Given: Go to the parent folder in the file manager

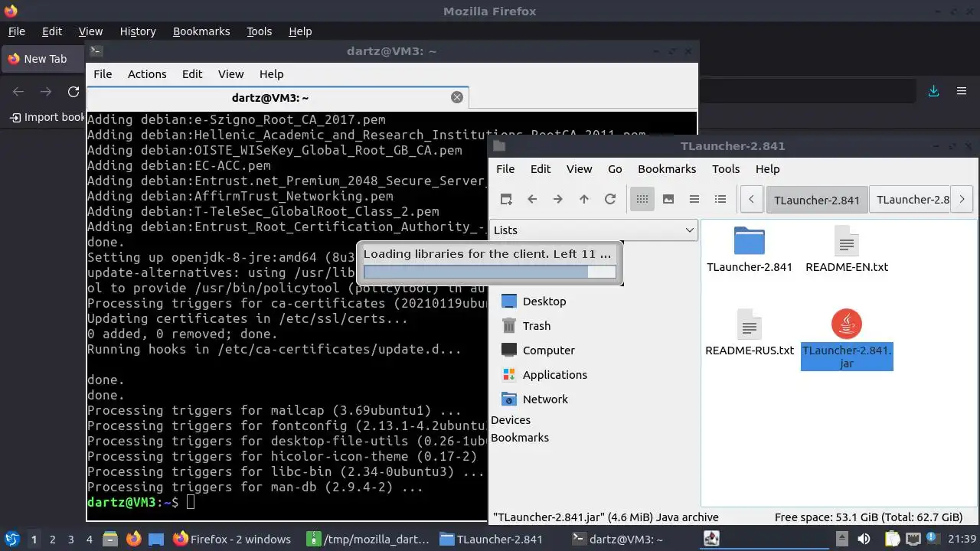Looking at the screenshot, I should coord(584,199).
